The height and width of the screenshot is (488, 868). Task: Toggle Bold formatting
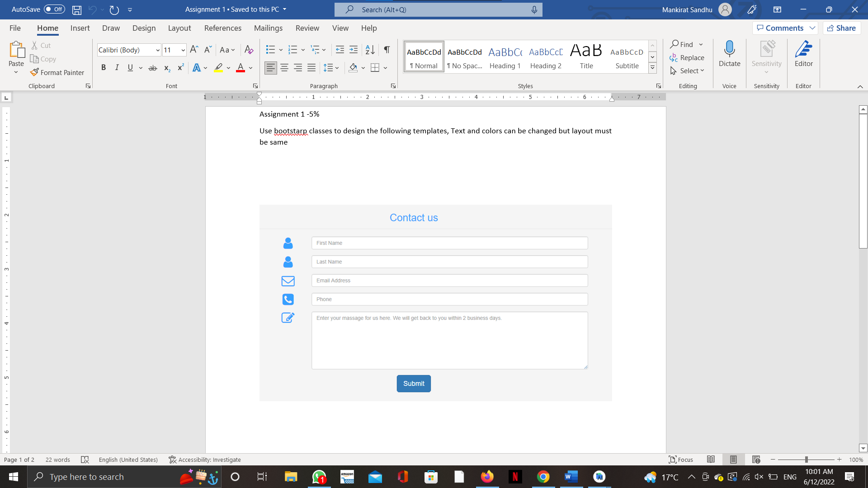(104, 68)
